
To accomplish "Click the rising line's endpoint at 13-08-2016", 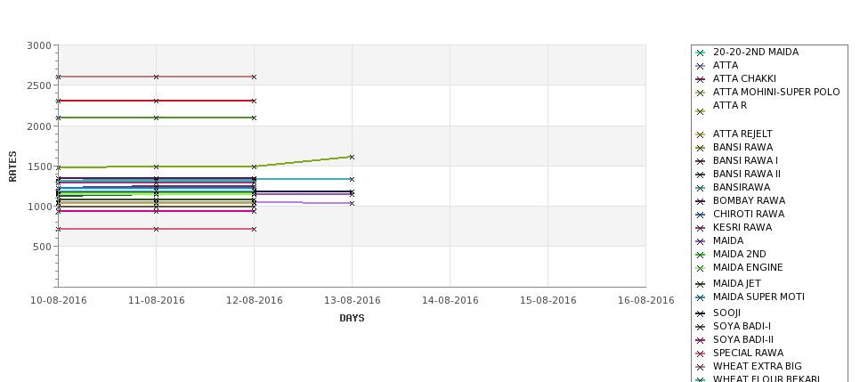I will pyautogui.click(x=352, y=157).
